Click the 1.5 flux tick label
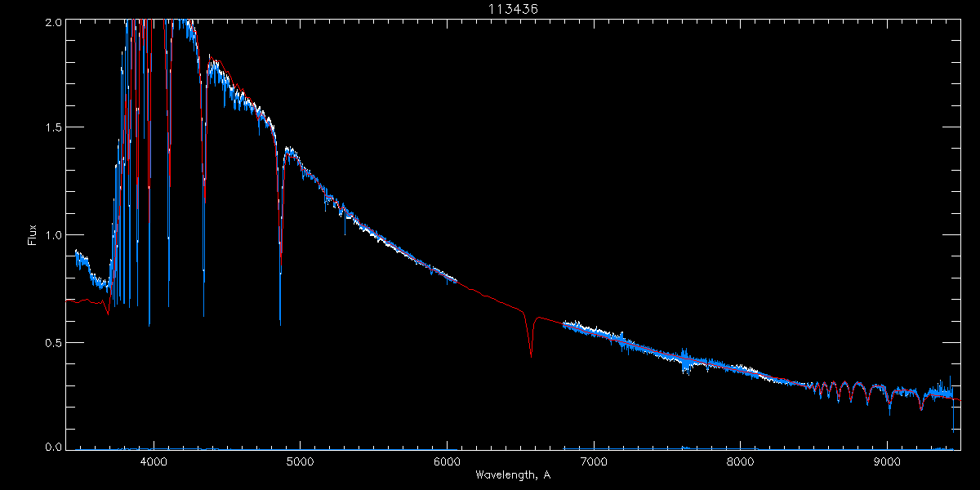 coord(53,128)
